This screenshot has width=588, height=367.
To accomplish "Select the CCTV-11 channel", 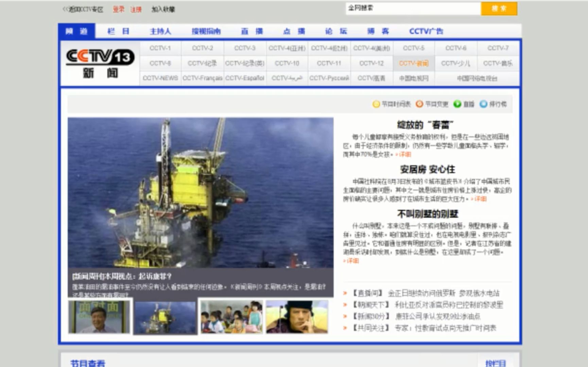I will point(329,63).
